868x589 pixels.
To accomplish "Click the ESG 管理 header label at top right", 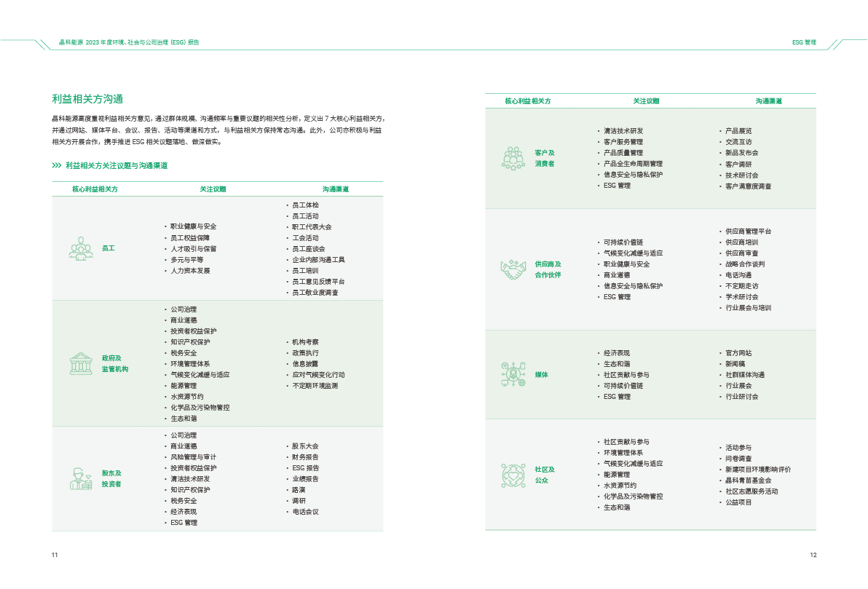I will (x=804, y=42).
